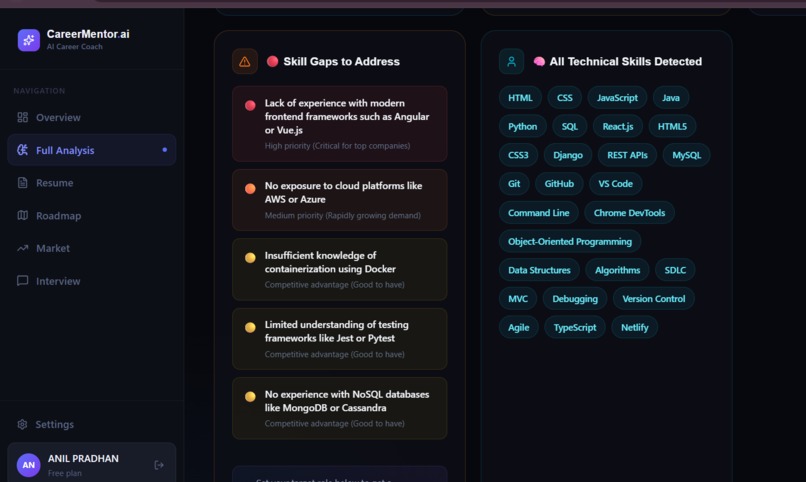Click the Algorithms skill tag
Image resolution: width=806 pixels, height=482 pixels.
point(617,270)
